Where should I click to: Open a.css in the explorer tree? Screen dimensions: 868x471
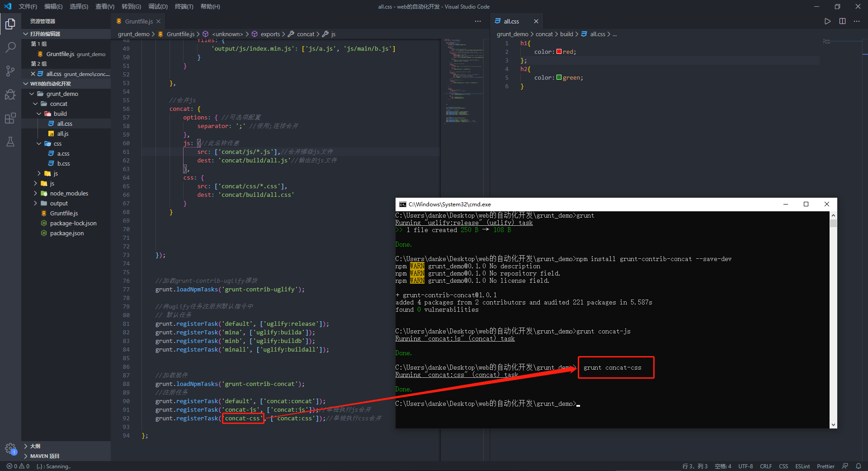coord(66,153)
